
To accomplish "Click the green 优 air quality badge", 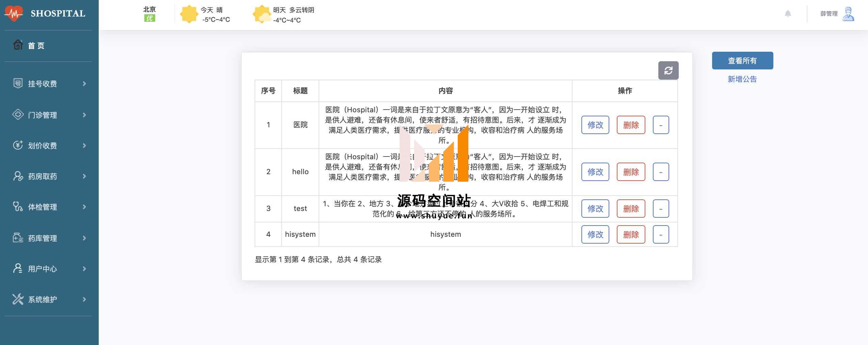I will pos(149,18).
